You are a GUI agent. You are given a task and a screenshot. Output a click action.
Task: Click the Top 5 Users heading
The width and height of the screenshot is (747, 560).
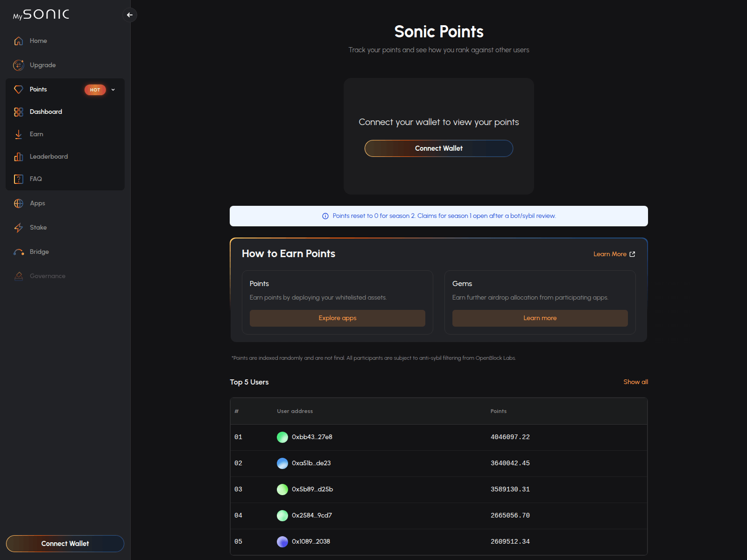pos(249,382)
